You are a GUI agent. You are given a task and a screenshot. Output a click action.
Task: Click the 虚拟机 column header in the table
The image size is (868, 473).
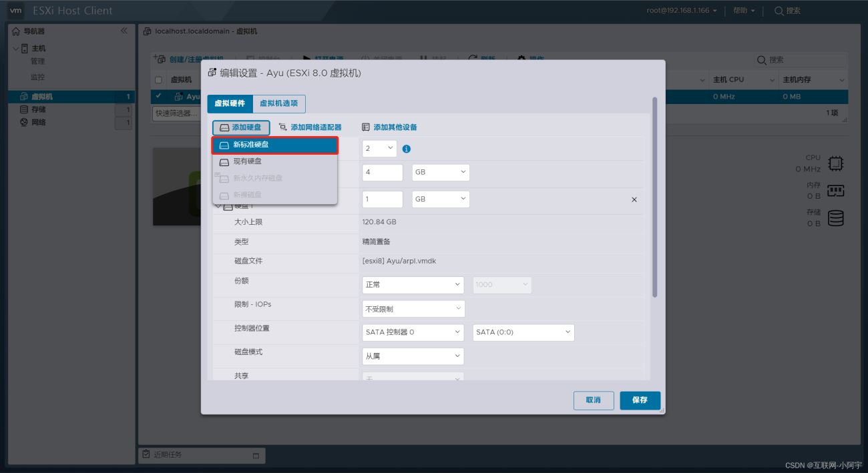[182, 80]
